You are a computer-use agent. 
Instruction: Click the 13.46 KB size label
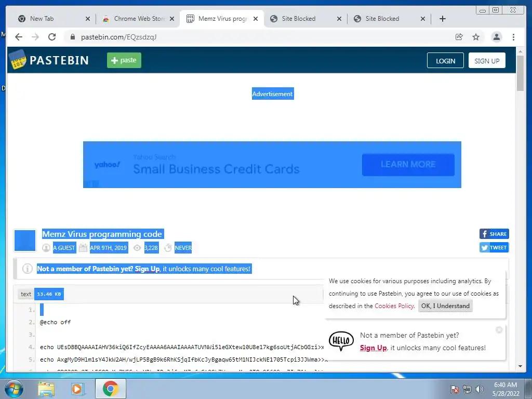[49, 294]
